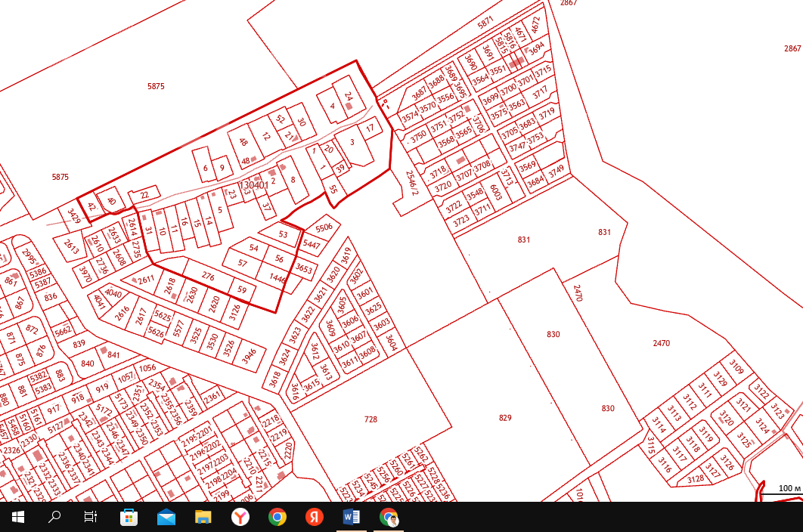
Task: Click parcel labeled 5506
Action: click(x=324, y=228)
